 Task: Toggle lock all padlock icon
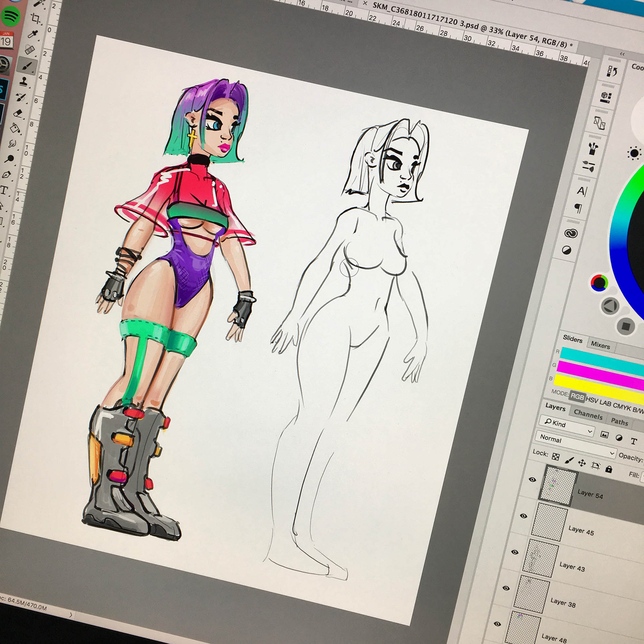point(609,469)
